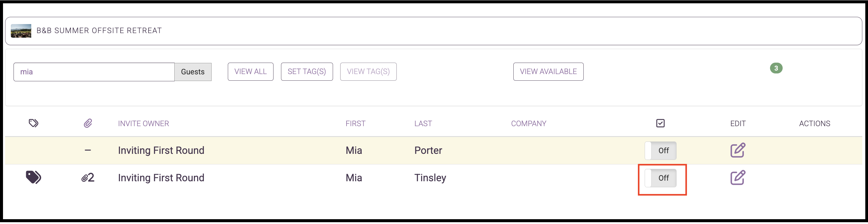The width and height of the screenshot is (868, 224).
Task: Click attachment count icon on Tinsley row
Action: 87,177
